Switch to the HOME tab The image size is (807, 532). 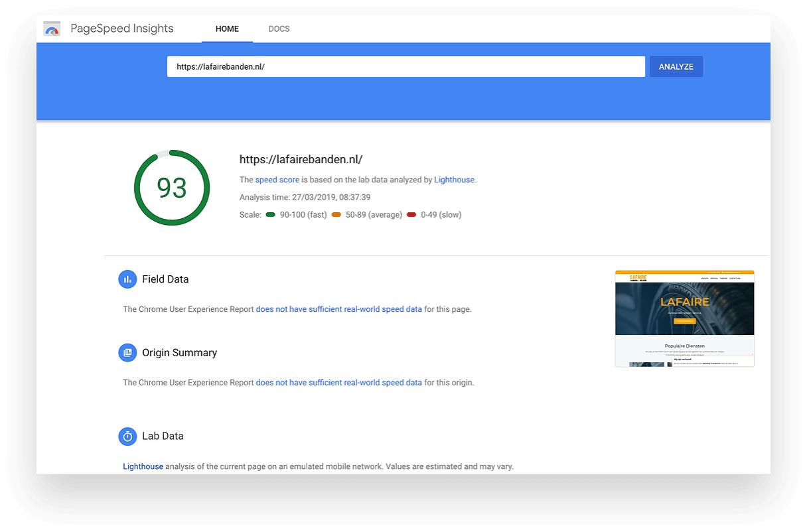click(x=227, y=29)
